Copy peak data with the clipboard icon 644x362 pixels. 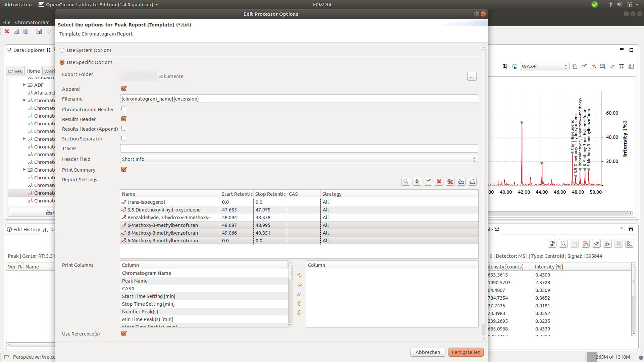coord(585,243)
